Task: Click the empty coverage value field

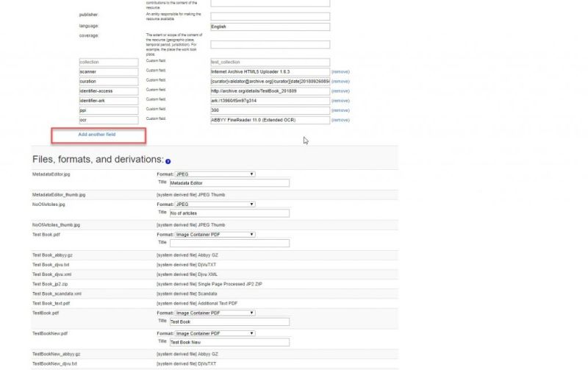Action: 270,45
